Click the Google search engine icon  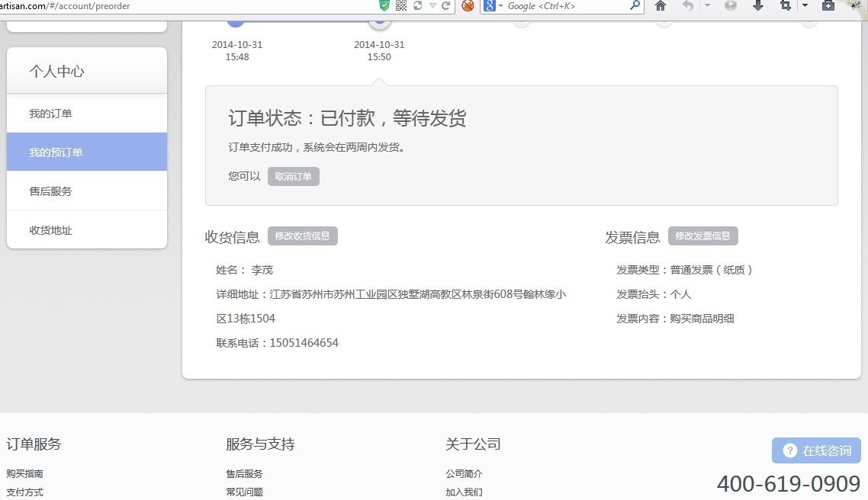click(490, 5)
